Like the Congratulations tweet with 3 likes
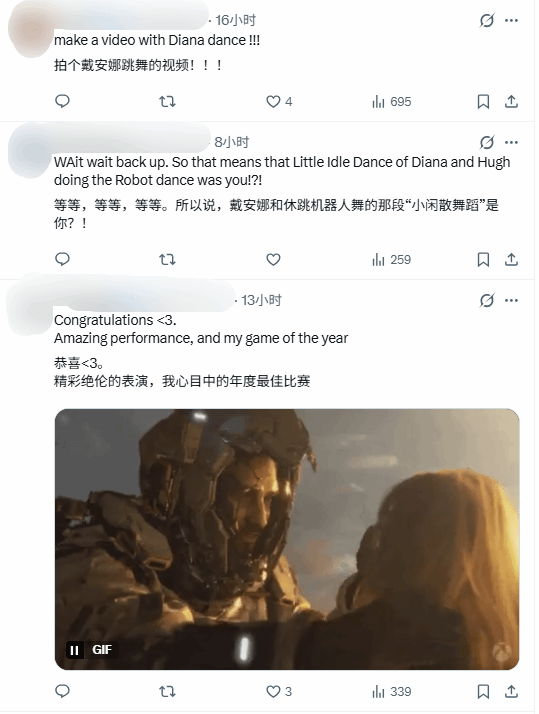This screenshot has height=714, width=539. pos(279,692)
